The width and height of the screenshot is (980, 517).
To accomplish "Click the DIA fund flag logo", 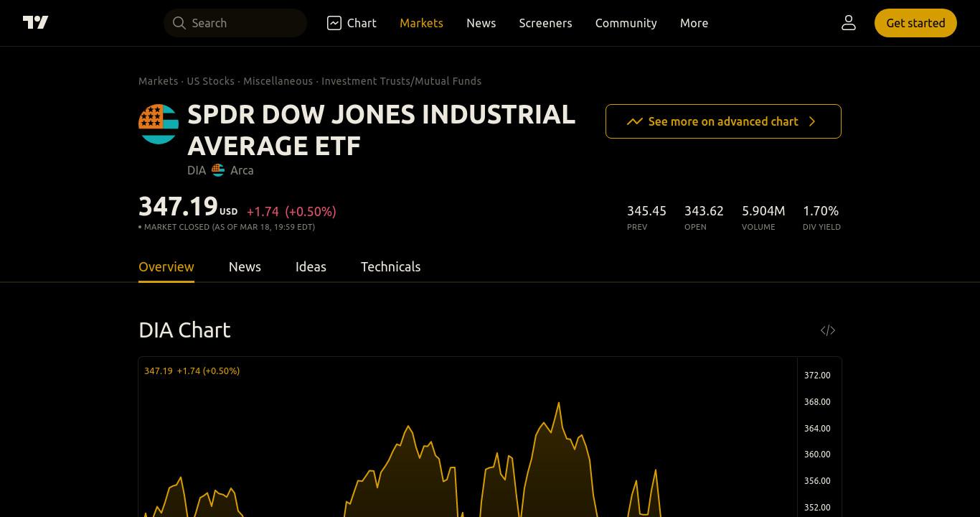I will (159, 124).
